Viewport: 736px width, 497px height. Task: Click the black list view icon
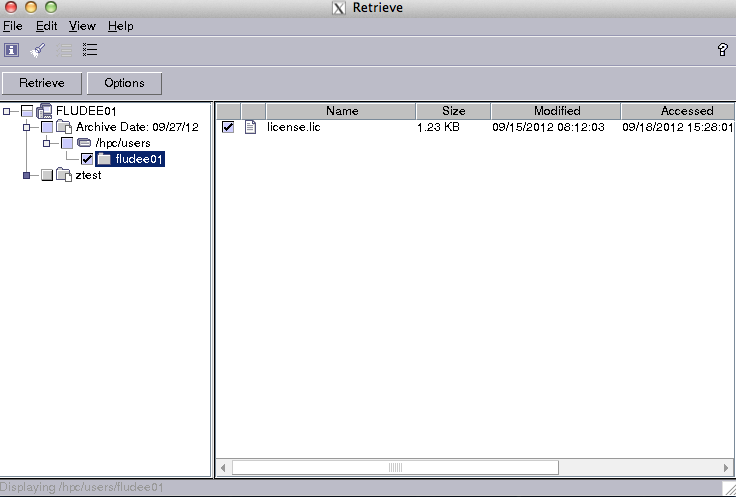(90, 49)
